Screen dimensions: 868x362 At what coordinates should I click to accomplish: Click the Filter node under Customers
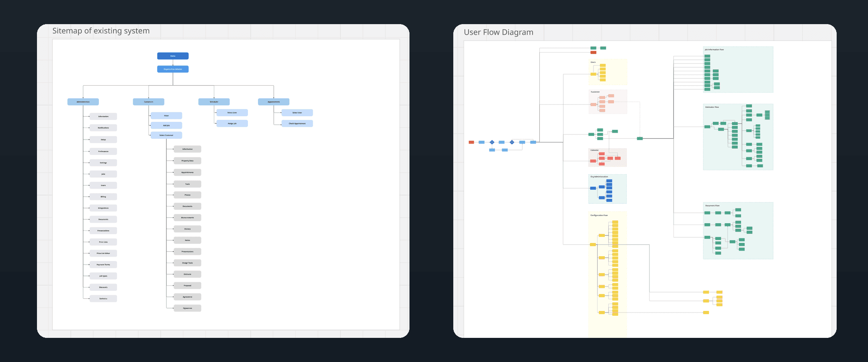coord(166,116)
